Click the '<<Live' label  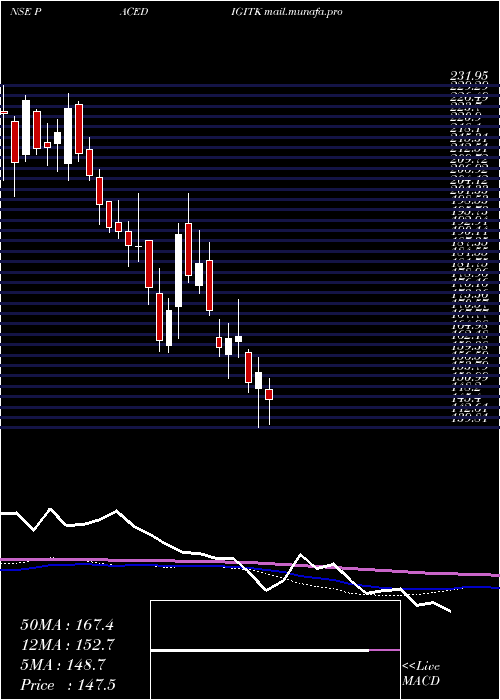click(421, 667)
